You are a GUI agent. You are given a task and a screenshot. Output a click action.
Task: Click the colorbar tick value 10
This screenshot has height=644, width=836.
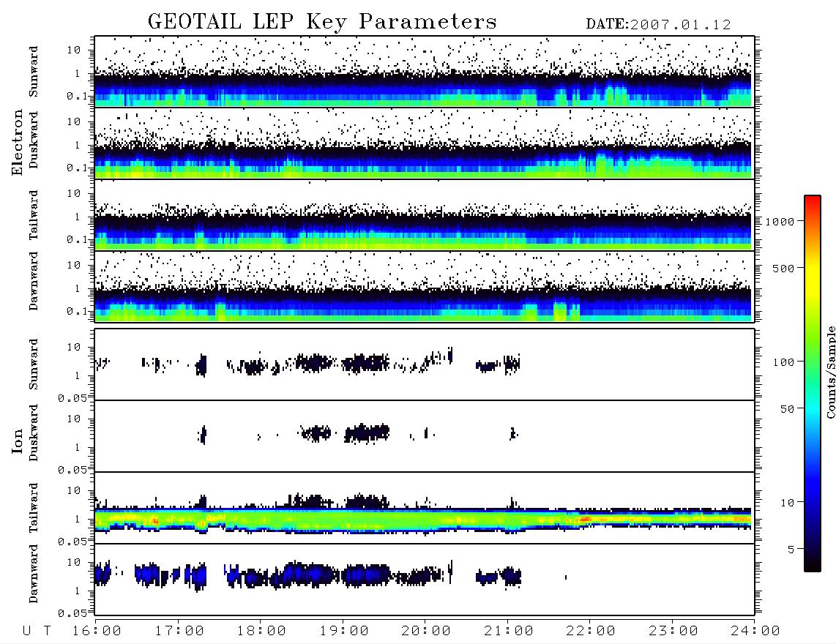787,502
